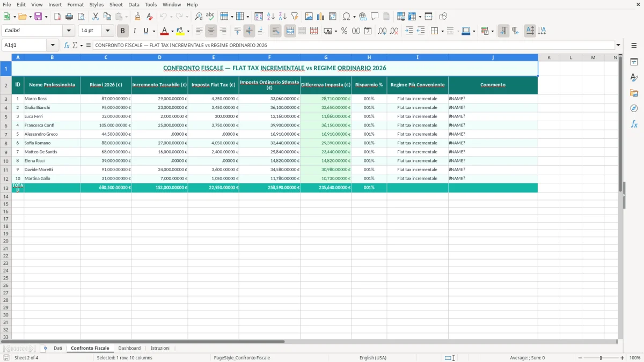Click the English (USA) language status
This screenshot has height=362, width=644.
pyautogui.click(x=372, y=358)
